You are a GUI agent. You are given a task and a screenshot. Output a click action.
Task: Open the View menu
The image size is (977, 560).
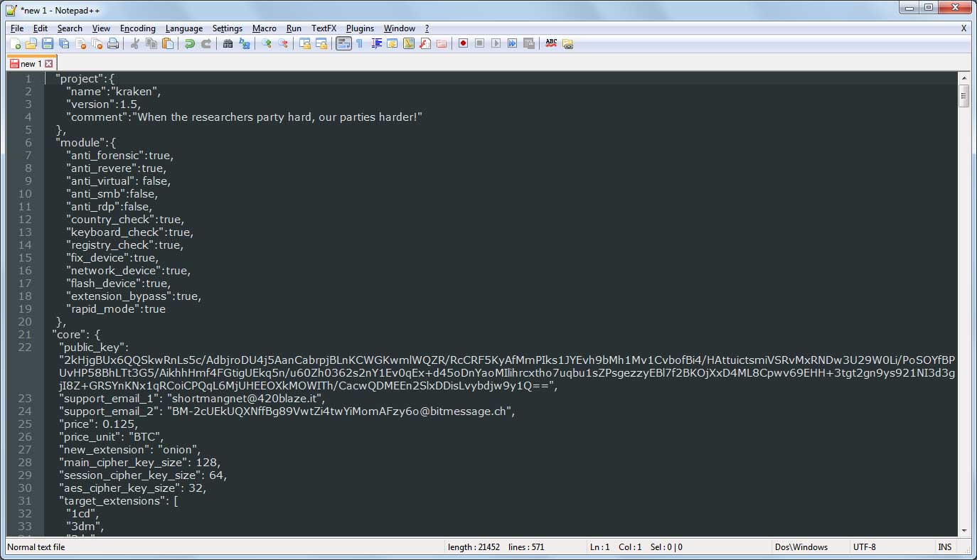click(x=101, y=28)
